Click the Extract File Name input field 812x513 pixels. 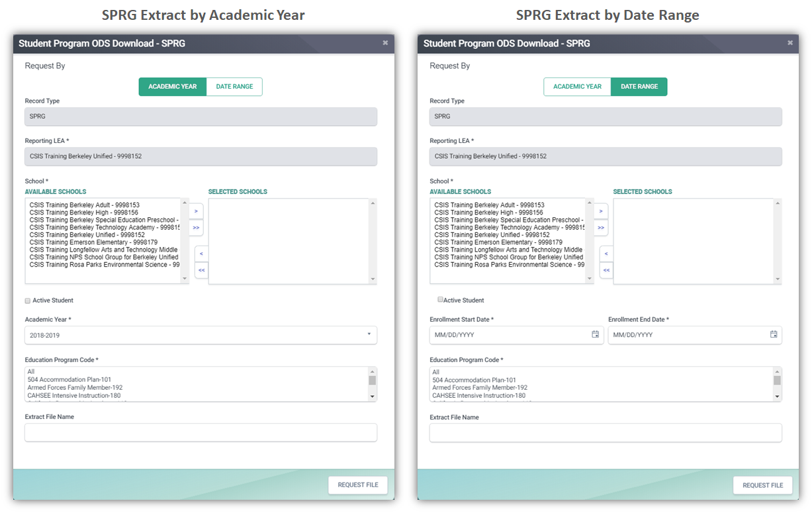(201, 432)
